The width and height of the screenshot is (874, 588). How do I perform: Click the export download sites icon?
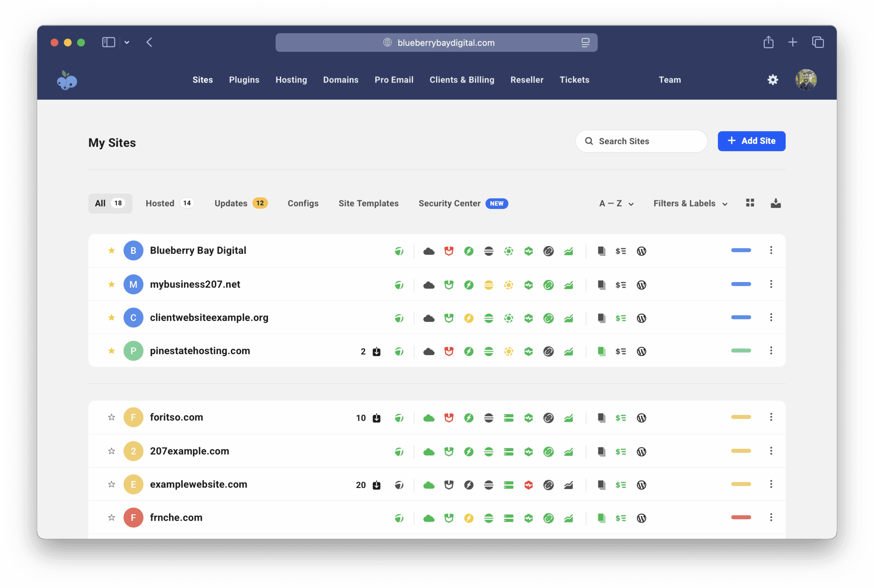(x=775, y=203)
